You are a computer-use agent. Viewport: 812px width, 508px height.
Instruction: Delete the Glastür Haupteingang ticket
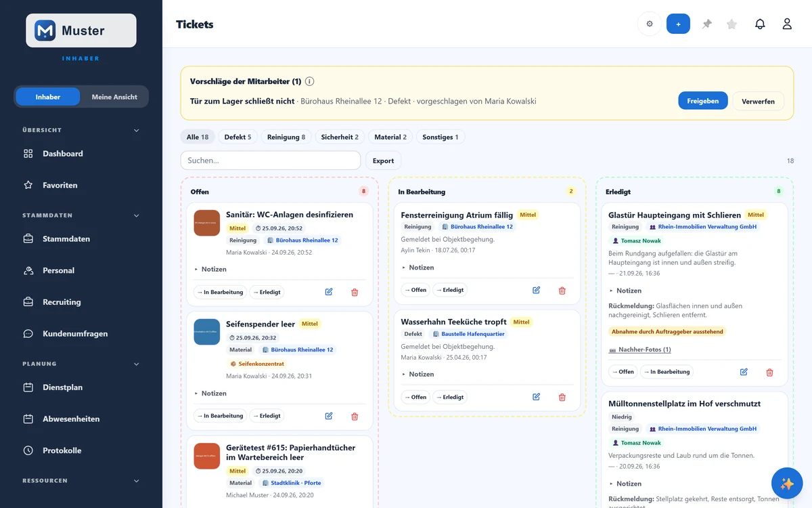tap(769, 372)
